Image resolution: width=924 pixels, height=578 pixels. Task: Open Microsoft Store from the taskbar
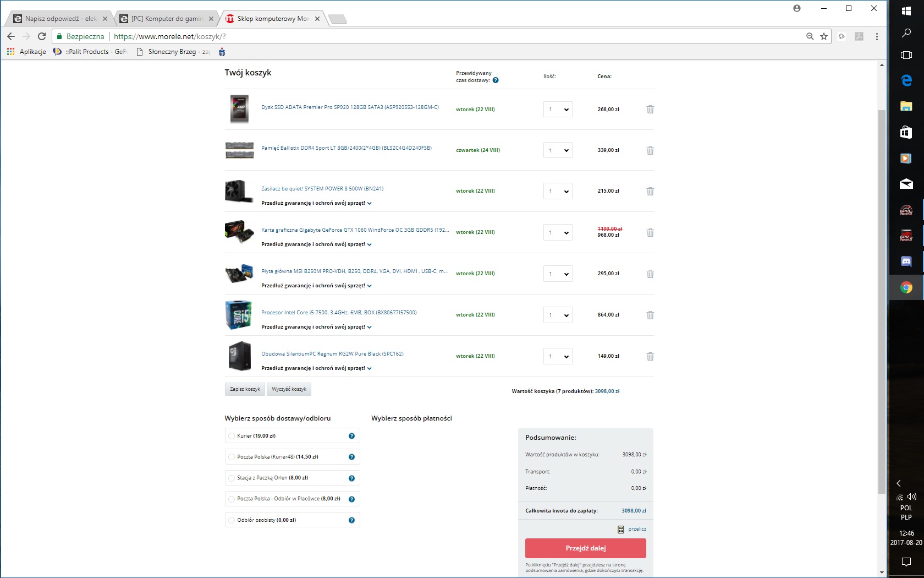pyautogui.click(x=906, y=132)
